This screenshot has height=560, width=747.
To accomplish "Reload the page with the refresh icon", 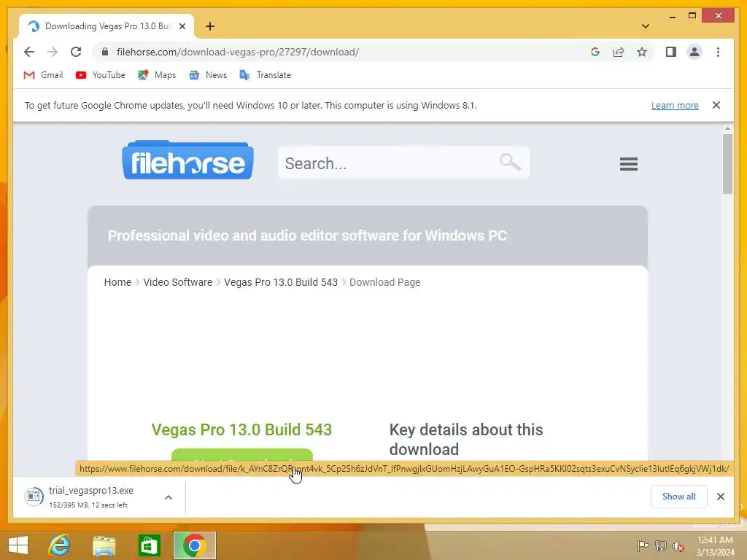I will (x=76, y=52).
